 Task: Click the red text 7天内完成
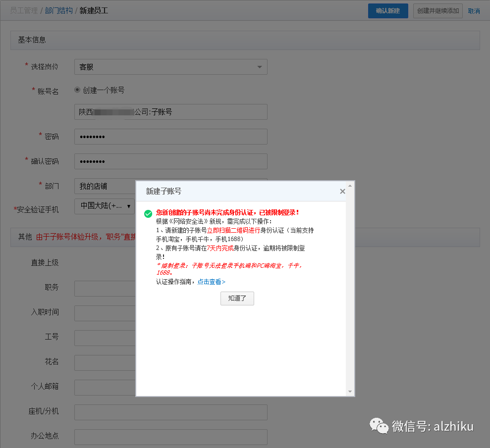point(220,248)
